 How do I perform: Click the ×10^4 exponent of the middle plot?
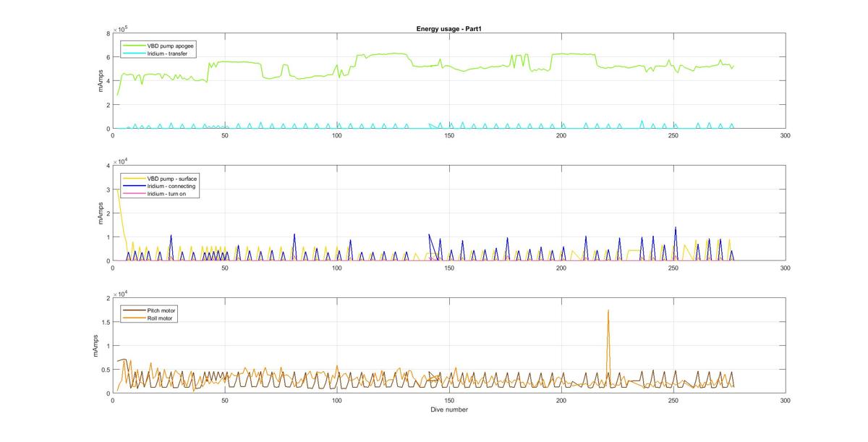point(120,161)
